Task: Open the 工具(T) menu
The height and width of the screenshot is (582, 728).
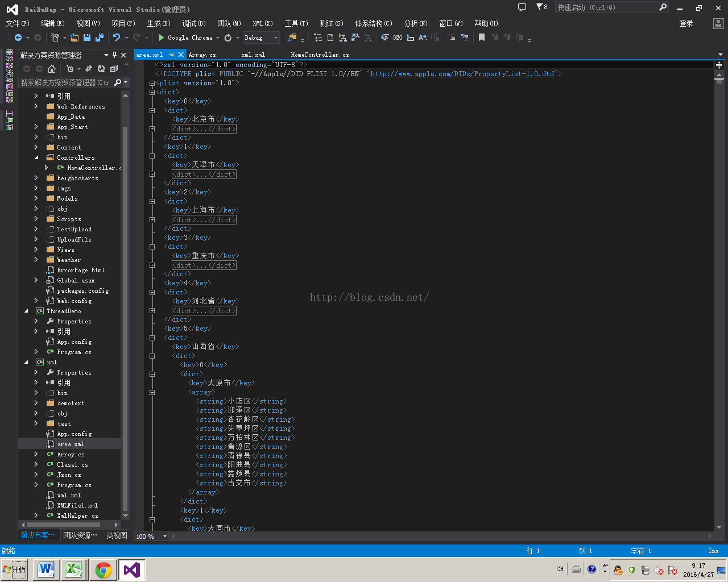Action: [296, 23]
